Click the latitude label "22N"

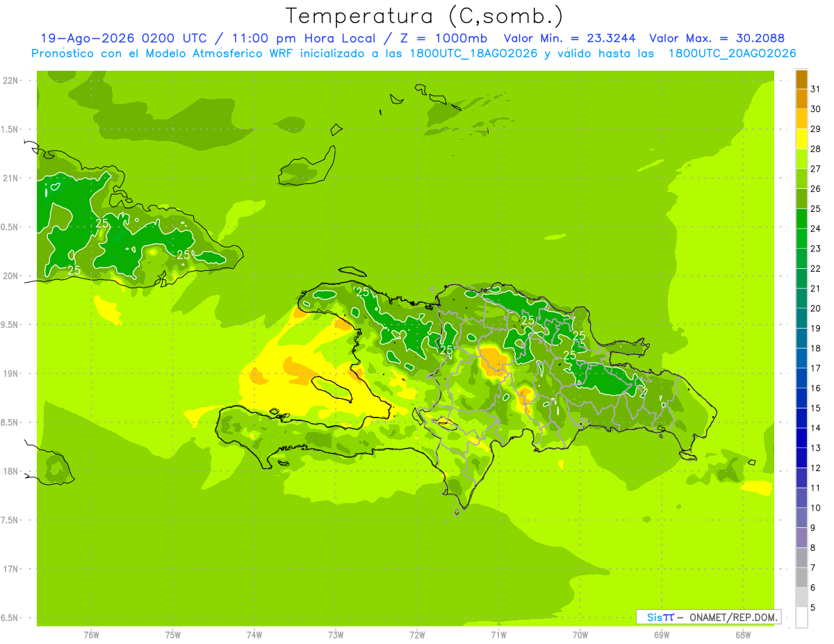coord(12,80)
